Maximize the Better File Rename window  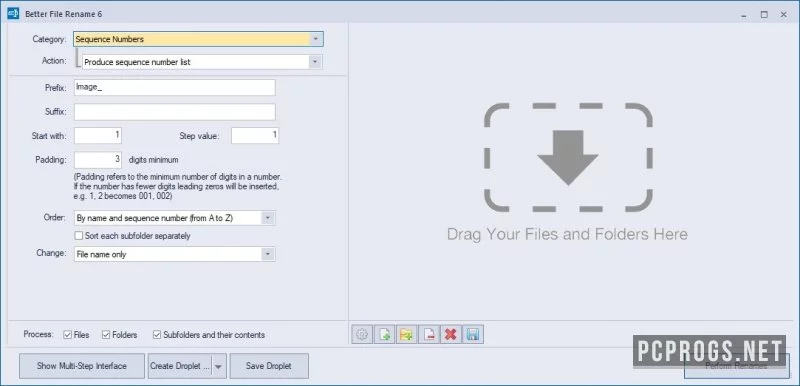click(x=764, y=14)
